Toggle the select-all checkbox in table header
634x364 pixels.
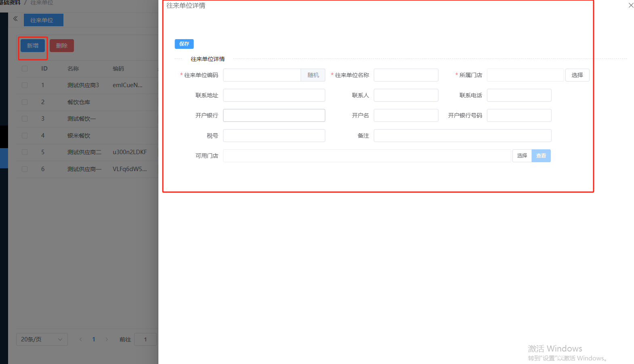(x=25, y=69)
